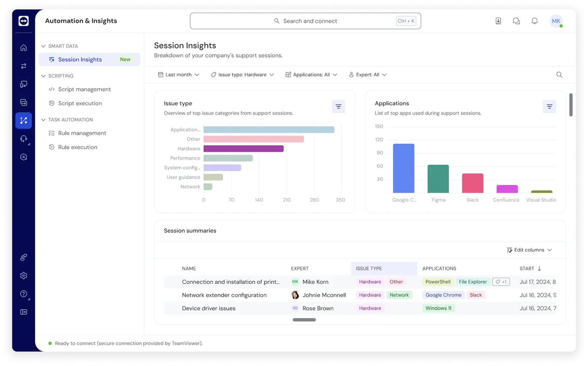Image resolution: width=588 pixels, height=366 pixels.
Task: Open the Help question mark icon
Action: (x=23, y=294)
